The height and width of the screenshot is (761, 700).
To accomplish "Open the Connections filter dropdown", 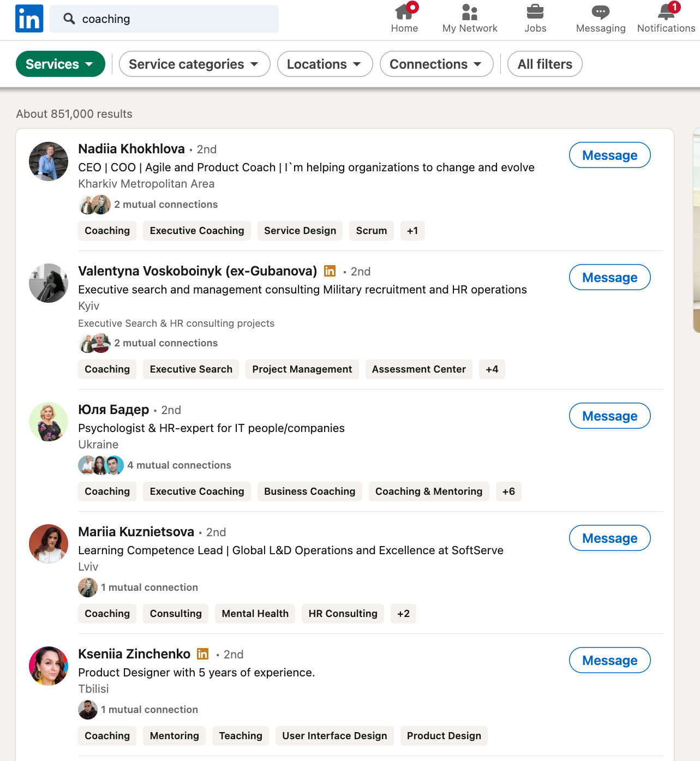I will (436, 64).
